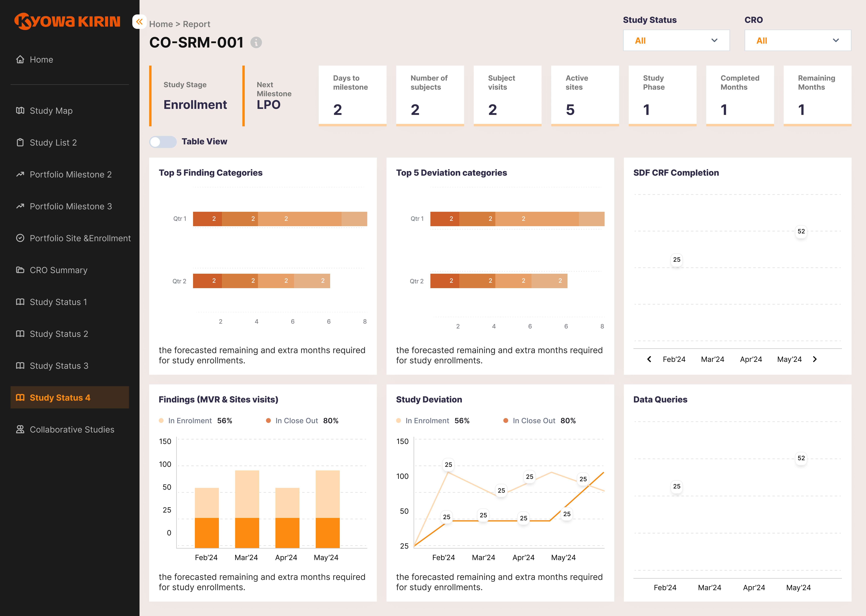Click the Home house icon in sidebar
Screen dimensions: 866x616
pos(20,60)
